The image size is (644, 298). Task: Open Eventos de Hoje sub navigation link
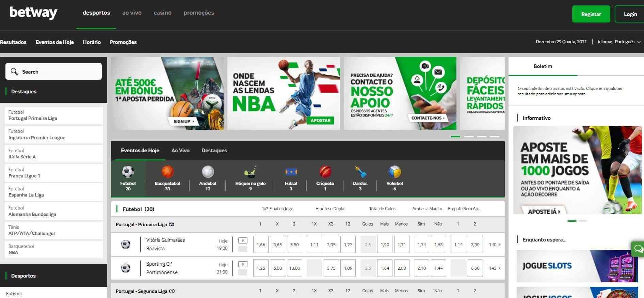click(x=54, y=42)
